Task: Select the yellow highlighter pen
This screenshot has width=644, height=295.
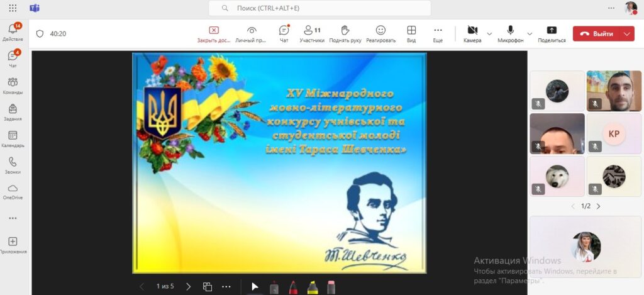Action: tap(312, 287)
